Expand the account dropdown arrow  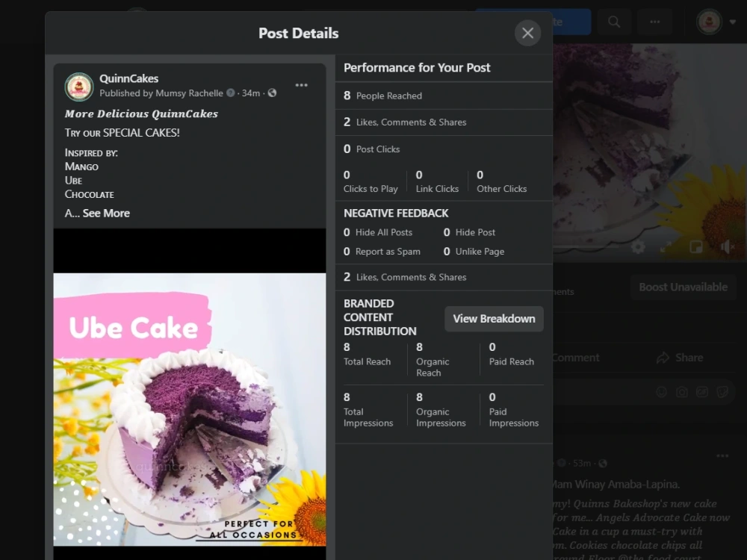(x=733, y=22)
